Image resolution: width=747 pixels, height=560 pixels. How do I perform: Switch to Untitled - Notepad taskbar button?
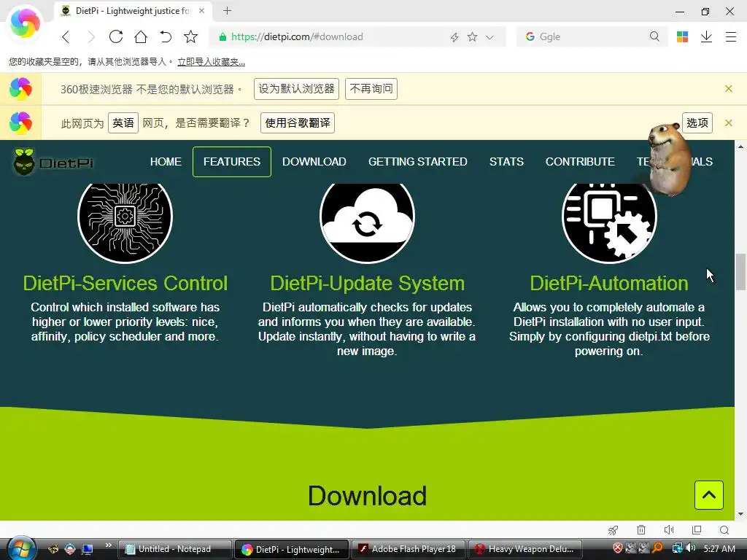(x=174, y=549)
